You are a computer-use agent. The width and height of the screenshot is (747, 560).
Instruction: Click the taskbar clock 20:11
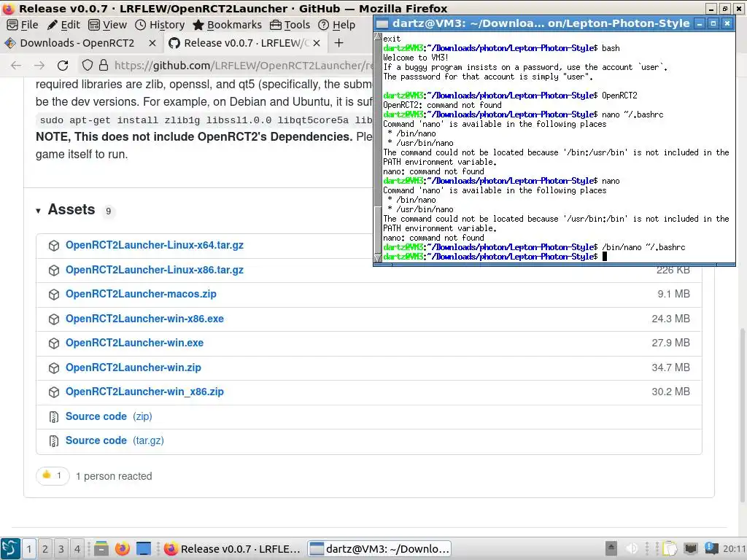click(735, 549)
